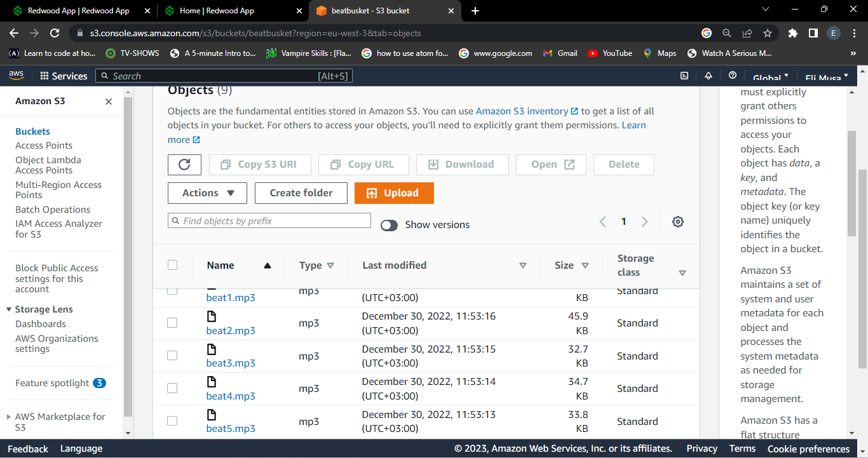
Task: Open the Actions dropdown
Action: pos(207,193)
